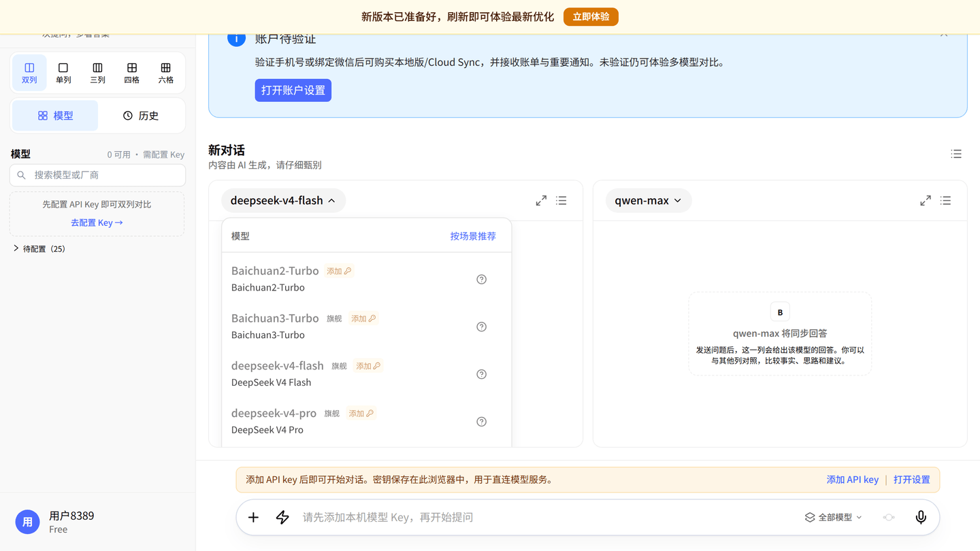The height and width of the screenshot is (551, 980).
Task: Click the lightning quick-prompt icon
Action: [282, 518]
